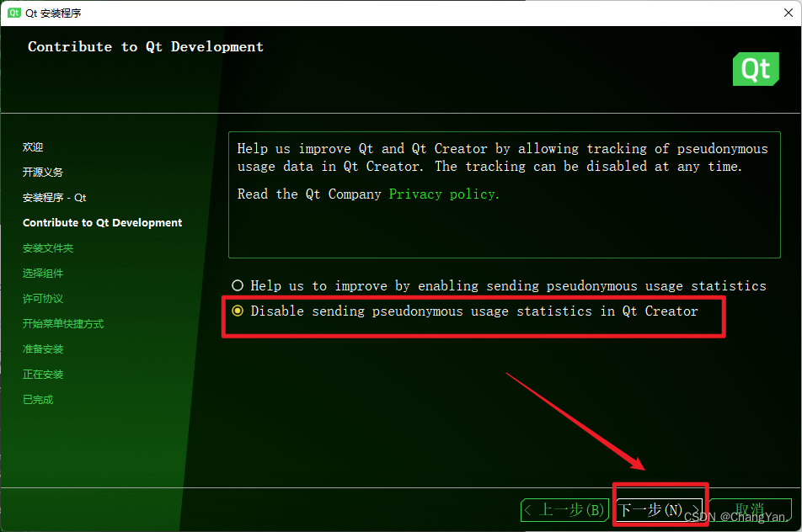
Task: Click the 'Read the Qt Company' text
Action: pyautogui.click(x=309, y=194)
